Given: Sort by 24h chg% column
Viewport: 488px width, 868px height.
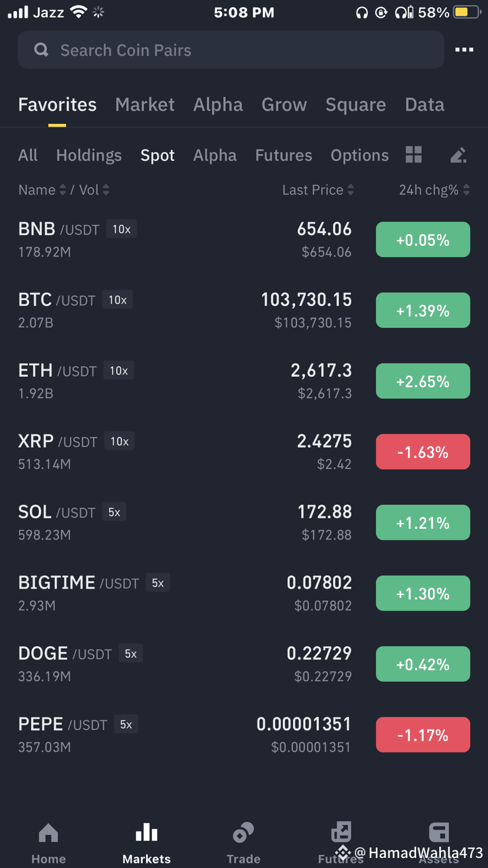Looking at the screenshot, I should [434, 190].
